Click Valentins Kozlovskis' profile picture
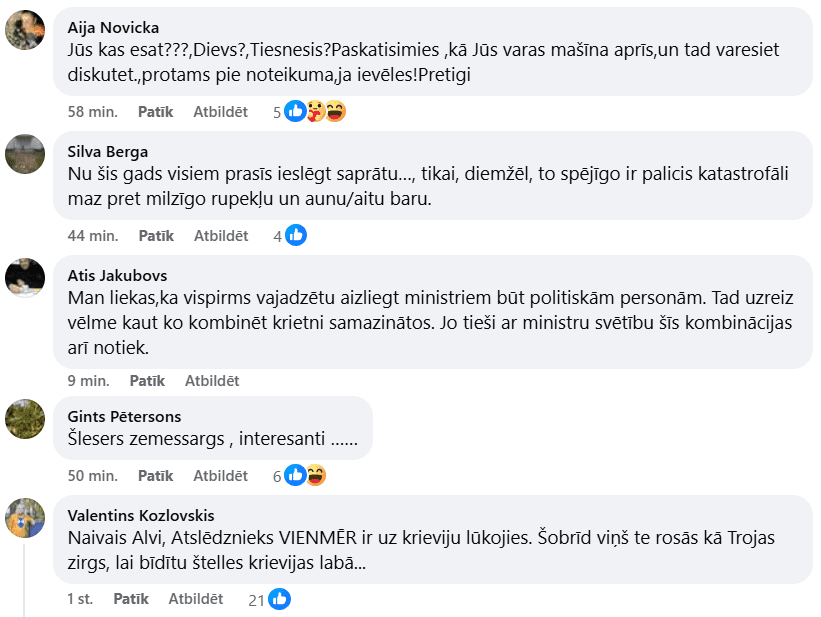Viewport: 821px width, 617px height. click(25, 517)
